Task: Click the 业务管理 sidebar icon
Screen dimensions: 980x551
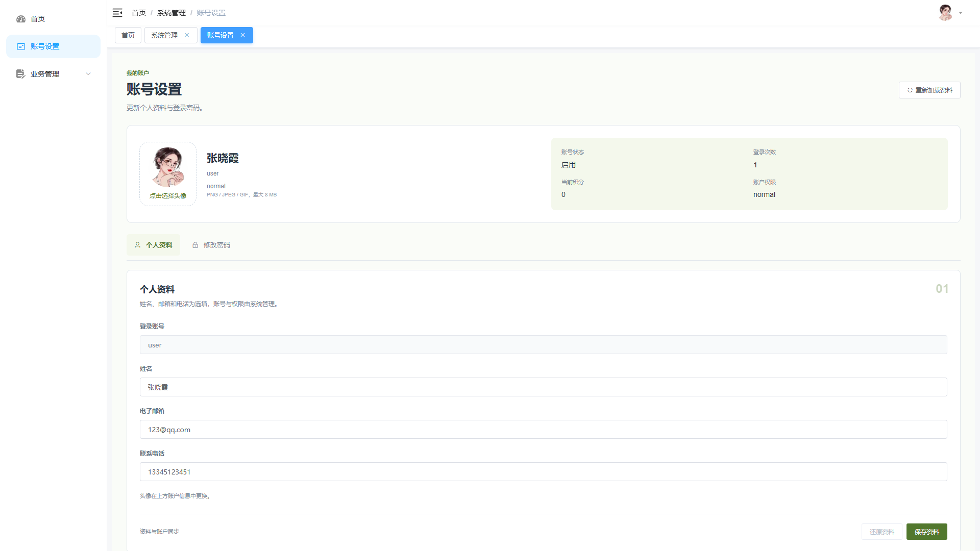Action: click(20, 74)
